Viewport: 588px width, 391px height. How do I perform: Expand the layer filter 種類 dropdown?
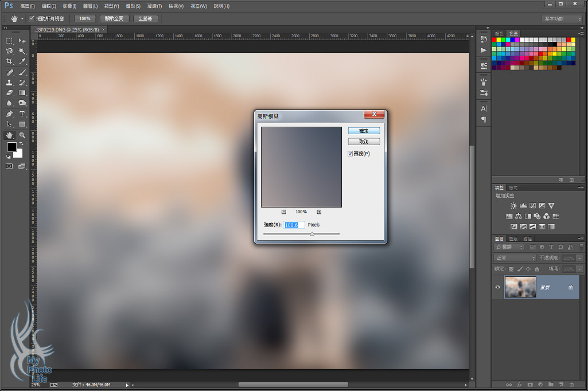click(509, 247)
